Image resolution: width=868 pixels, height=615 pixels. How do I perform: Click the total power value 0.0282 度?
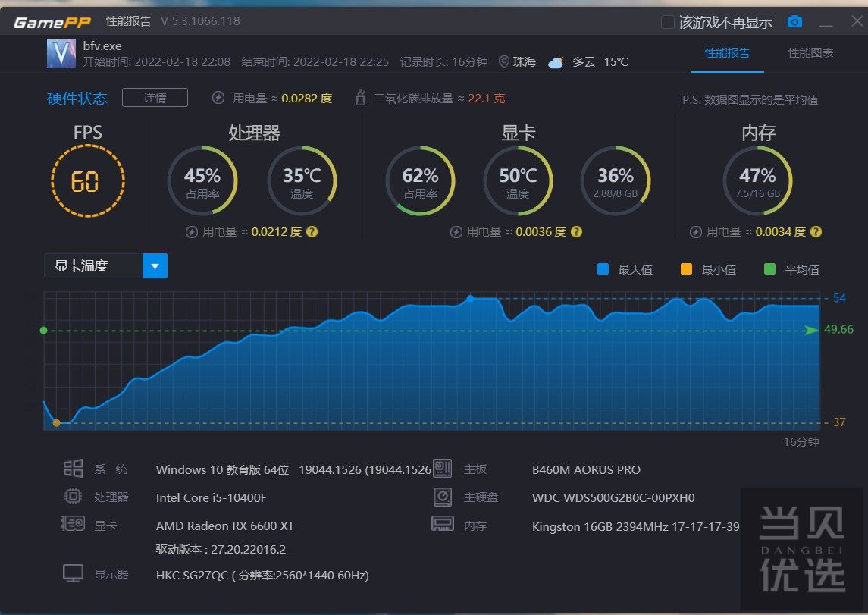point(307,99)
